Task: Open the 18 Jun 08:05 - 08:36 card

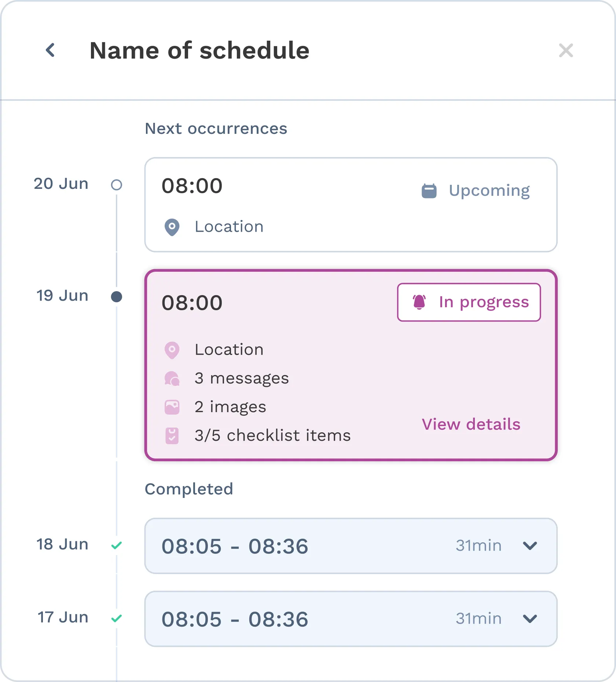Action: pos(351,546)
